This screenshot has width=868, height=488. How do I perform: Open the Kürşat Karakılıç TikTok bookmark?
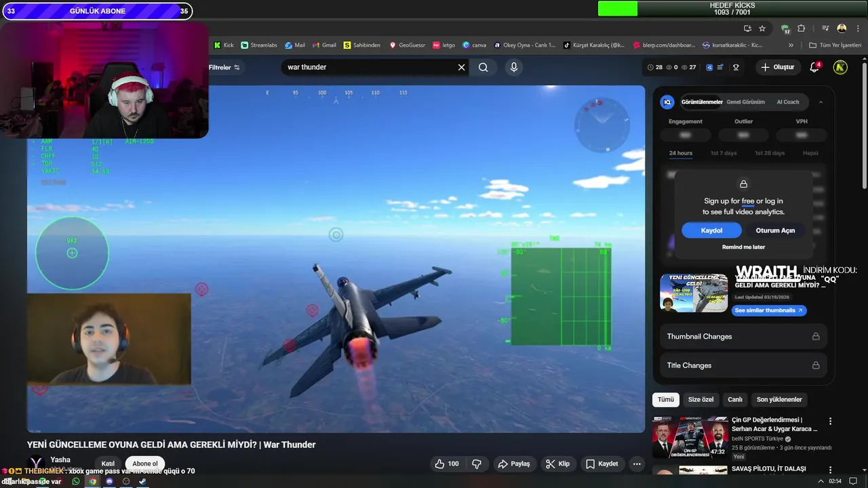(x=594, y=45)
